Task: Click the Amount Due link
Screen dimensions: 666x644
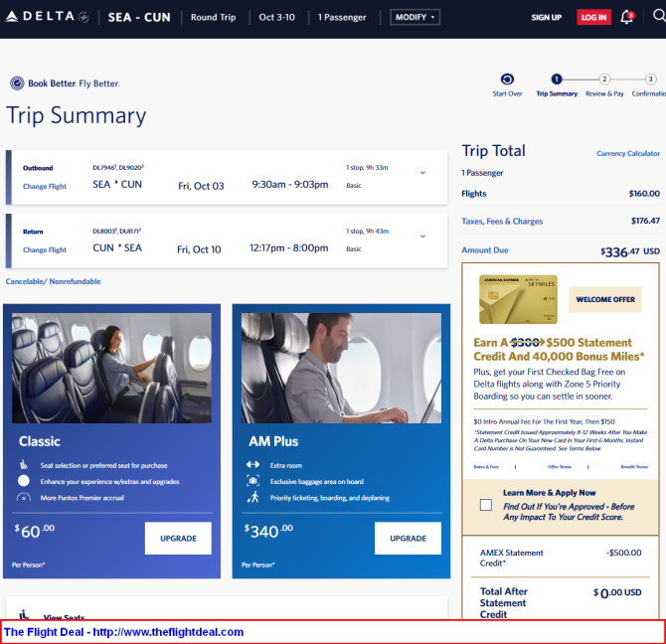Action: [485, 250]
